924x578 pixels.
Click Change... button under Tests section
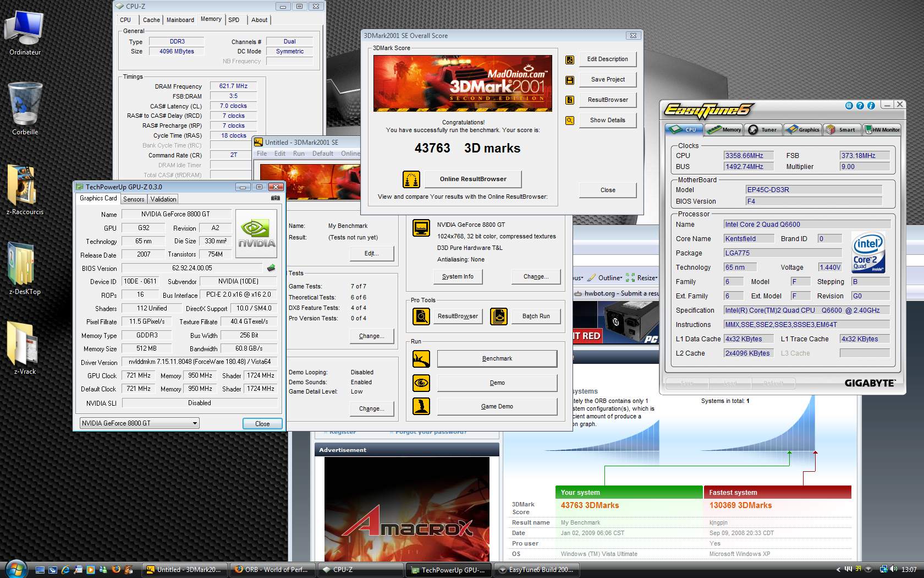tap(372, 336)
